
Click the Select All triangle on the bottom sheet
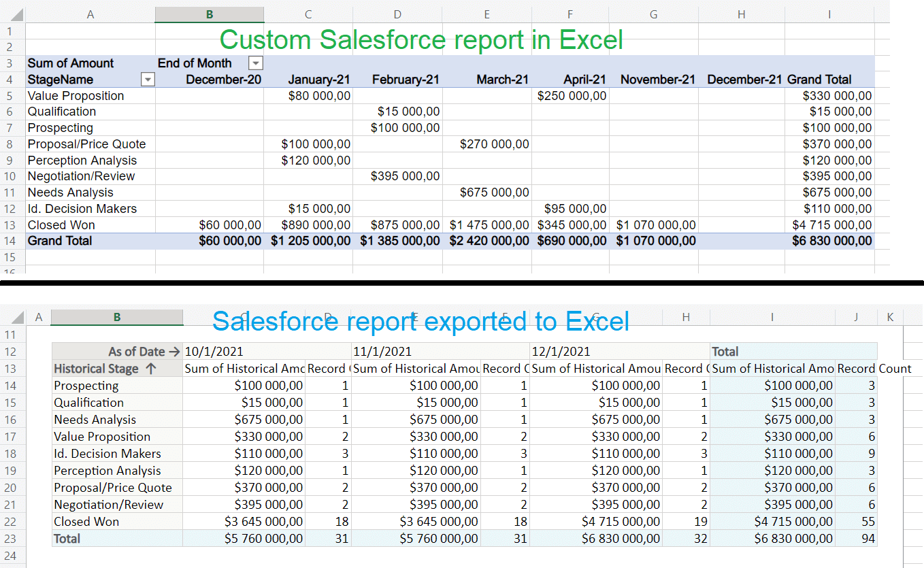click(x=17, y=316)
